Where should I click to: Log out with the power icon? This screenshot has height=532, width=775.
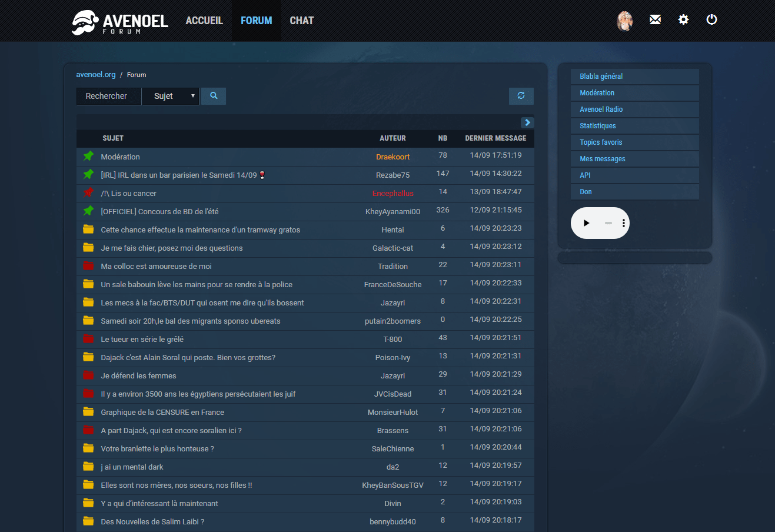pos(711,20)
